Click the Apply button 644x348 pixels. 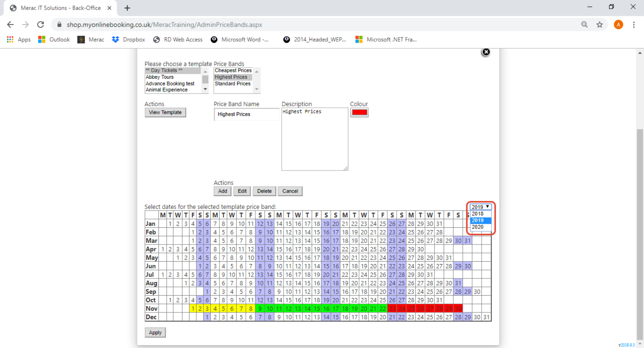pyautogui.click(x=155, y=333)
